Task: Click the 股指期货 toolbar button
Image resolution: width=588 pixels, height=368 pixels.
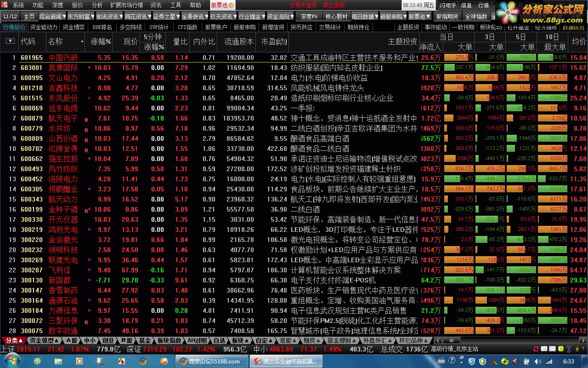Action: (447, 17)
